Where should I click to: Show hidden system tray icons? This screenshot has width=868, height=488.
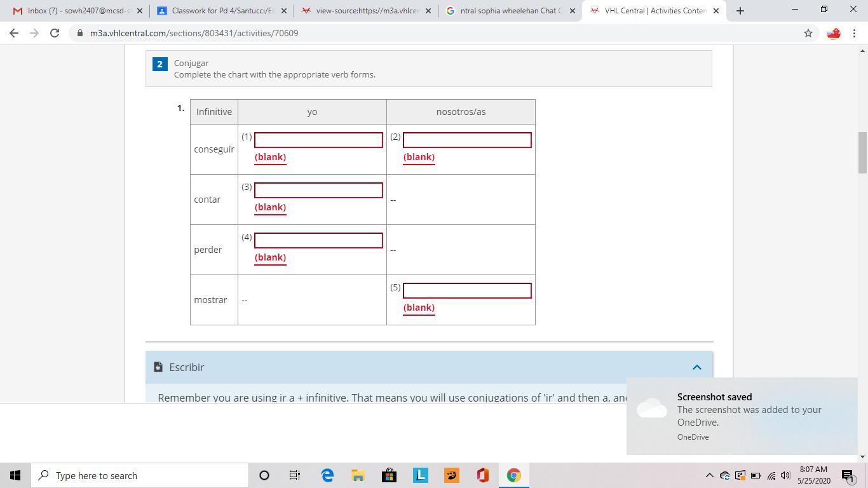709,475
